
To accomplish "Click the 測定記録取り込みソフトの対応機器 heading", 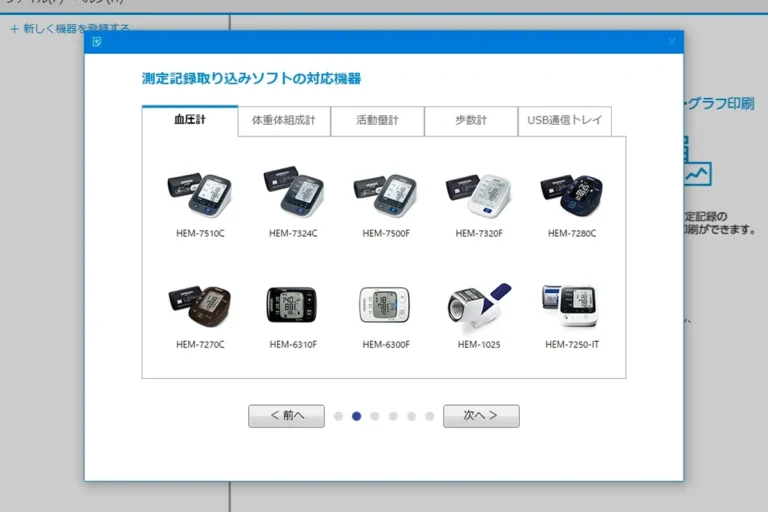I will (x=251, y=78).
